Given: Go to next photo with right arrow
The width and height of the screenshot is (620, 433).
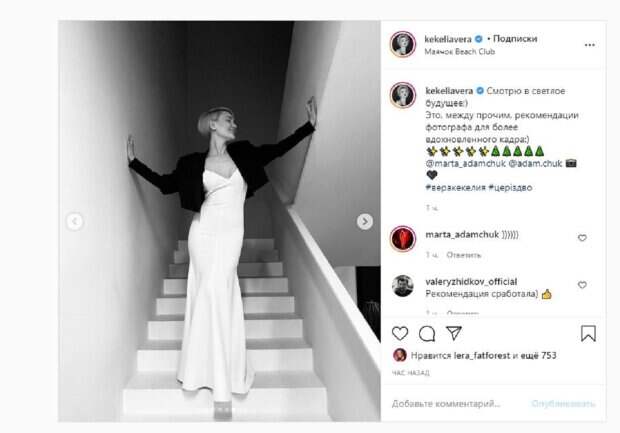Looking at the screenshot, I should (x=365, y=221).
